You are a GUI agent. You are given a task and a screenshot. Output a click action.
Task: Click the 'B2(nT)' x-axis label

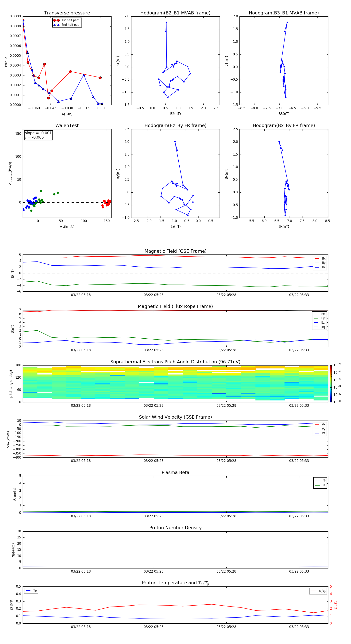pyautogui.click(x=175, y=114)
